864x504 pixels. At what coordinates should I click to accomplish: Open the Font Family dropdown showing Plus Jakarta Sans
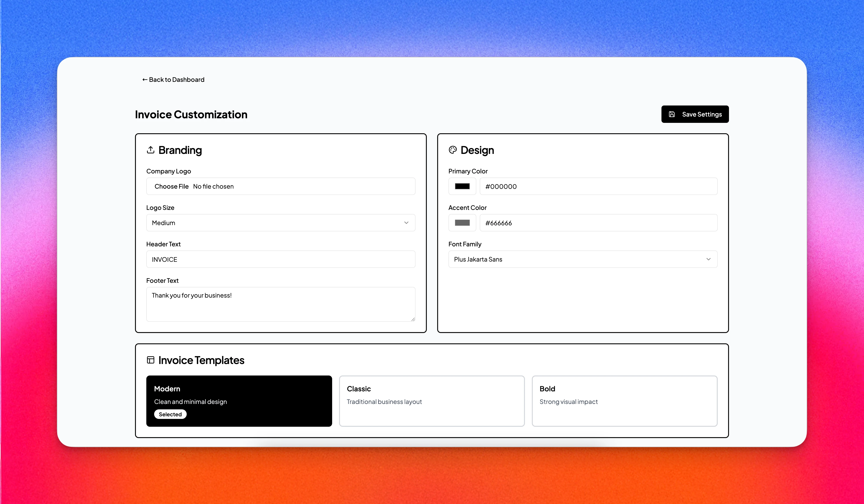[x=582, y=259]
